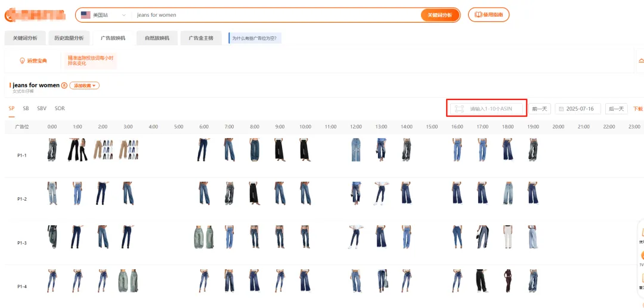
Task: Click the 关键词分析 orange search button
Action: point(440,15)
